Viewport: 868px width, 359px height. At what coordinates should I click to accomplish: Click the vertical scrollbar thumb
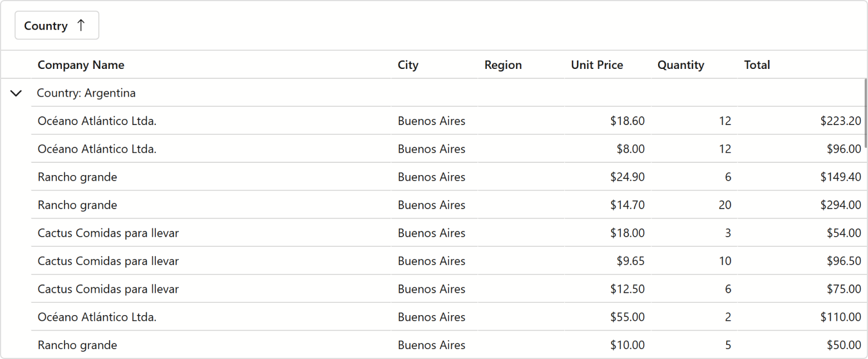tap(865, 112)
